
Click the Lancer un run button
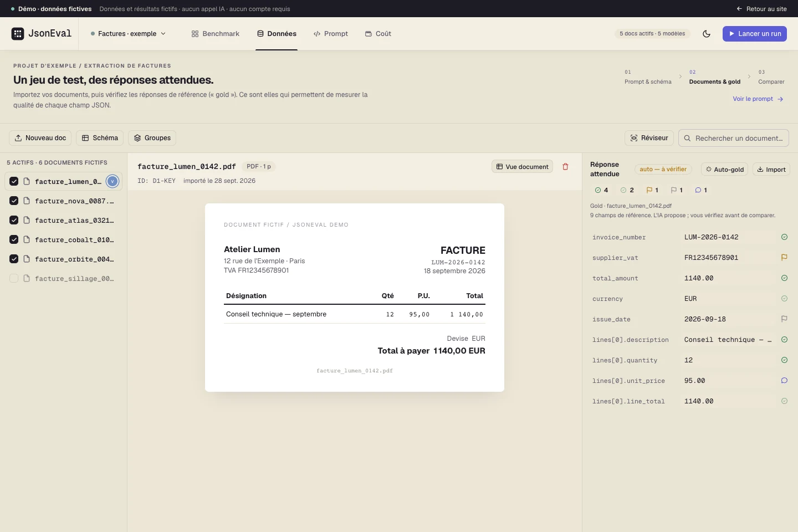coord(755,34)
